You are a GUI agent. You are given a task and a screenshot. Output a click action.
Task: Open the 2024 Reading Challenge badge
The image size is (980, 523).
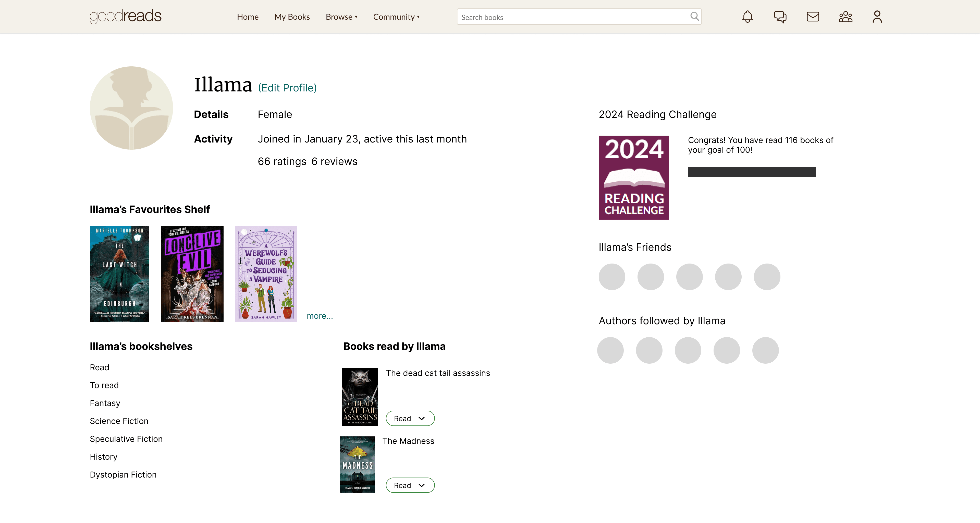(x=634, y=177)
